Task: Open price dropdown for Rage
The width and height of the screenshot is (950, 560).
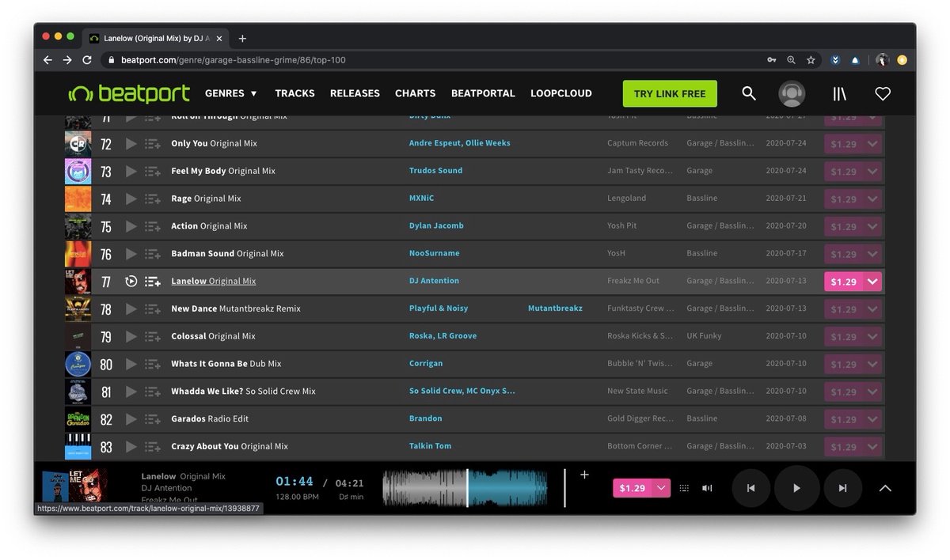Action: pyautogui.click(x=872, y=199)
